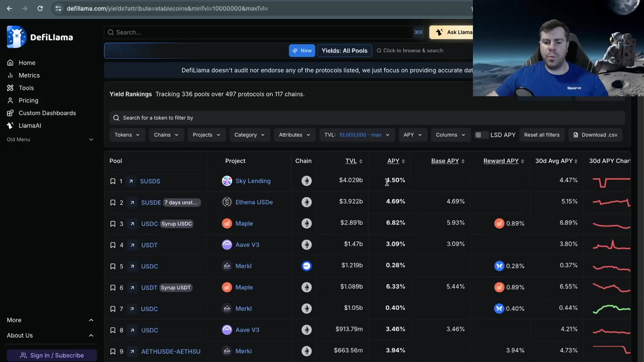Open the Maple project link in row 3
The width and height of the screenshot is (644, 362).
pyautogui.click(x=244, y=223)
